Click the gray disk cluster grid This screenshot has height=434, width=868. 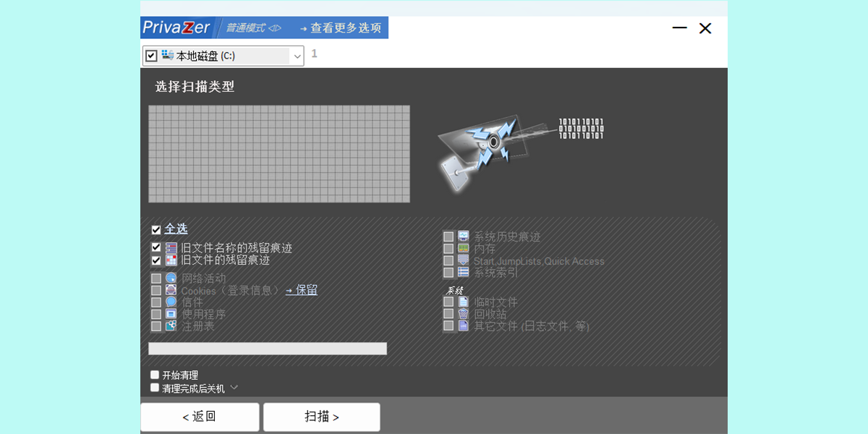[279, 154]
